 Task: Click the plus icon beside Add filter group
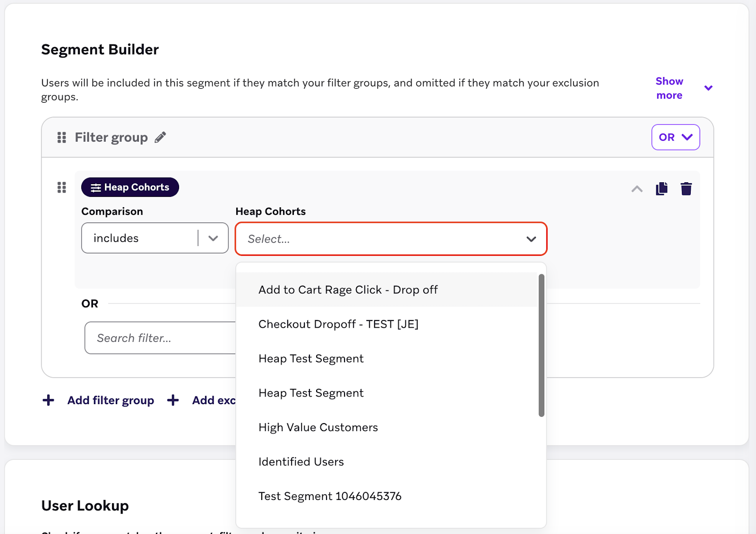pos(48,400)
